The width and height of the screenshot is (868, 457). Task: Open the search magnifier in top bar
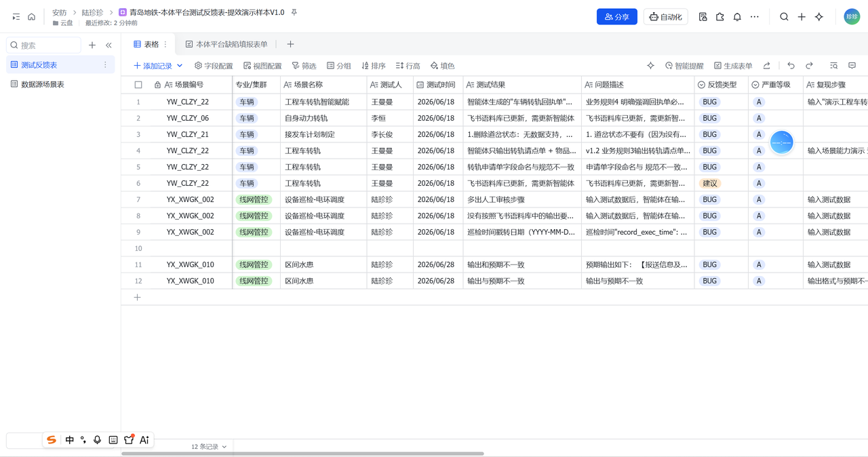(x=784, y=17)
